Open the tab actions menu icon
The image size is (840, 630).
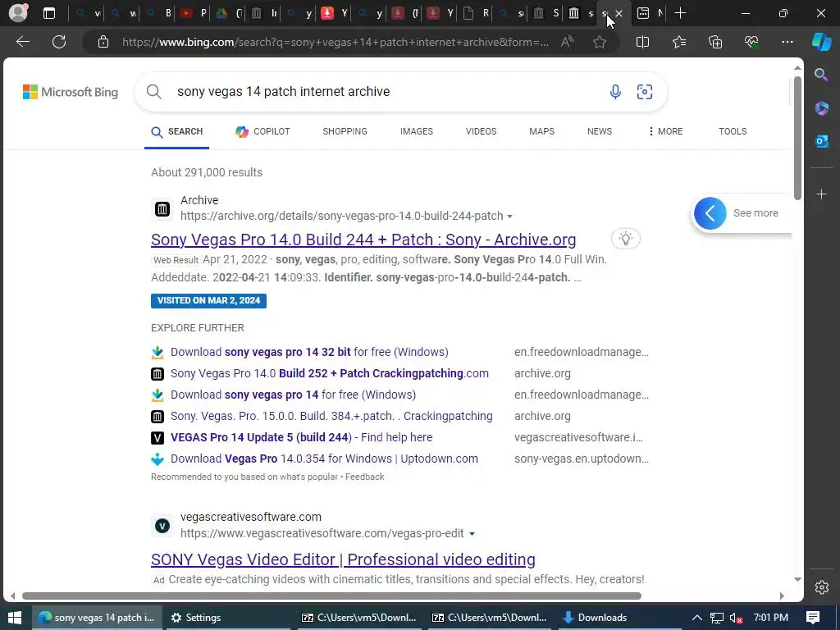49,13
